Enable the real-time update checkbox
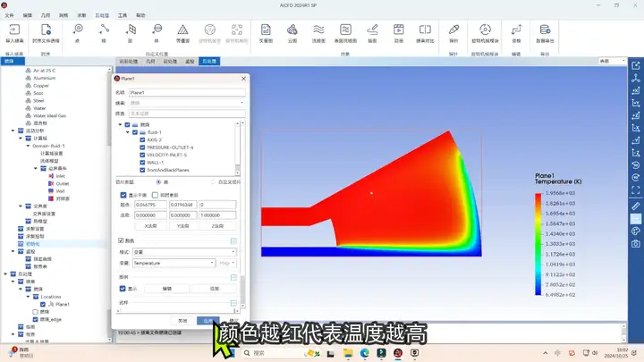The height and width of the screenshot is (362, 644). 155,195
